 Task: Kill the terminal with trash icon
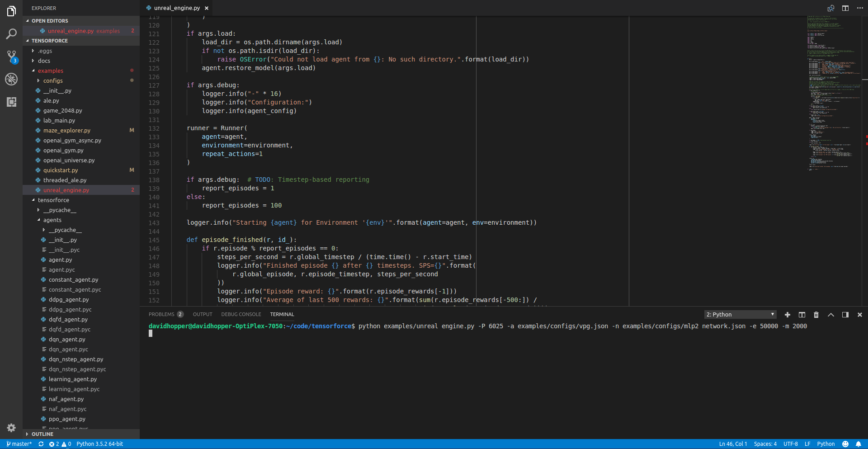coord(816,314)
